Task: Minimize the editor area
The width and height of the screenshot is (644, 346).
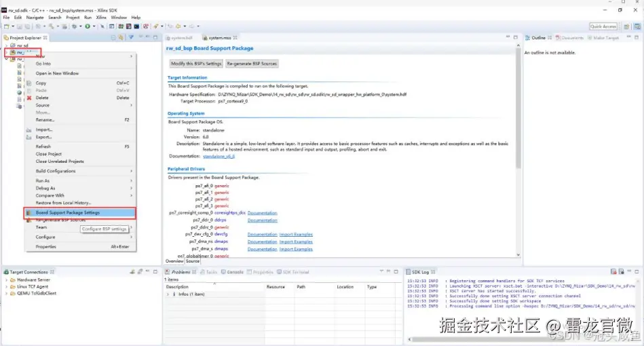Action: point(508,37)
